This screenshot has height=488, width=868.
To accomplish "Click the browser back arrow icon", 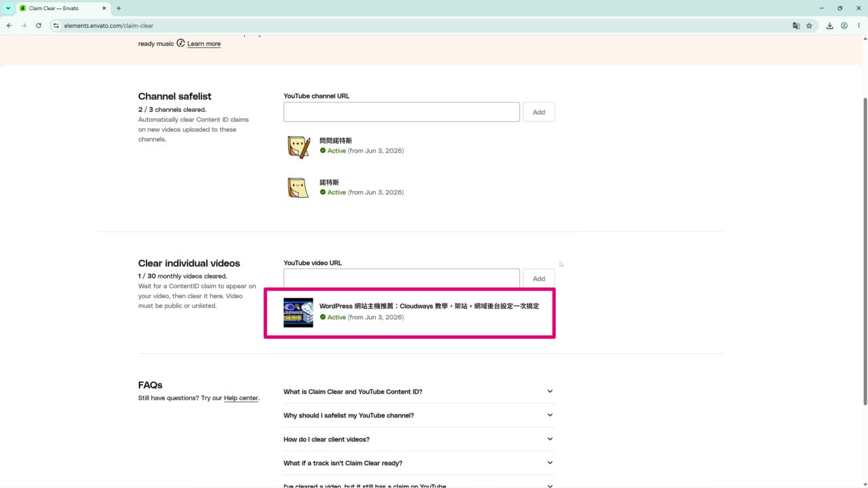I will [x=9, y=26].
